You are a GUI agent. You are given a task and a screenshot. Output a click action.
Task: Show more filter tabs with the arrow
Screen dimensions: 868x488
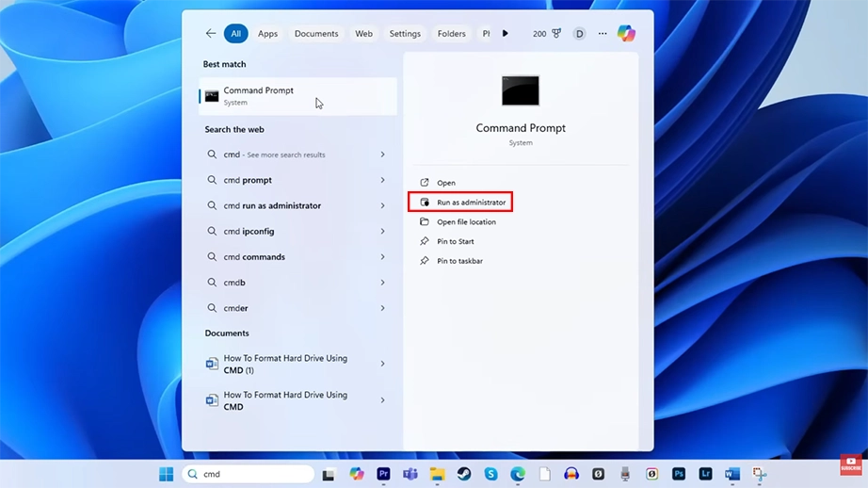[x=505, y=33]
